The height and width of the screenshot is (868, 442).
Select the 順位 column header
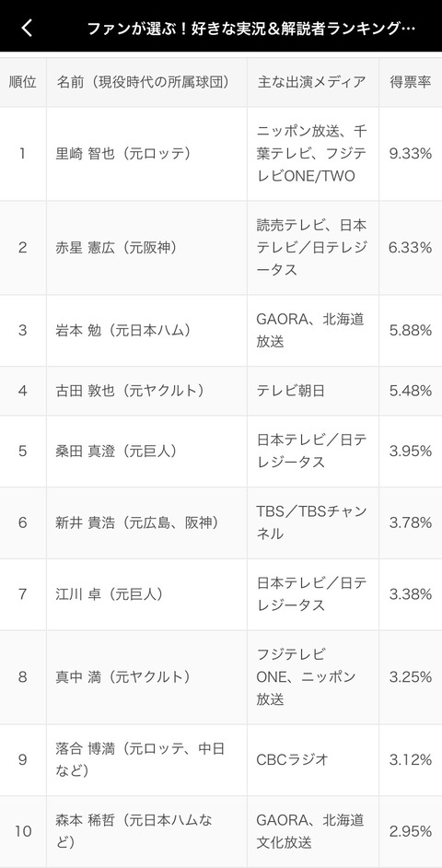point(23,82)
